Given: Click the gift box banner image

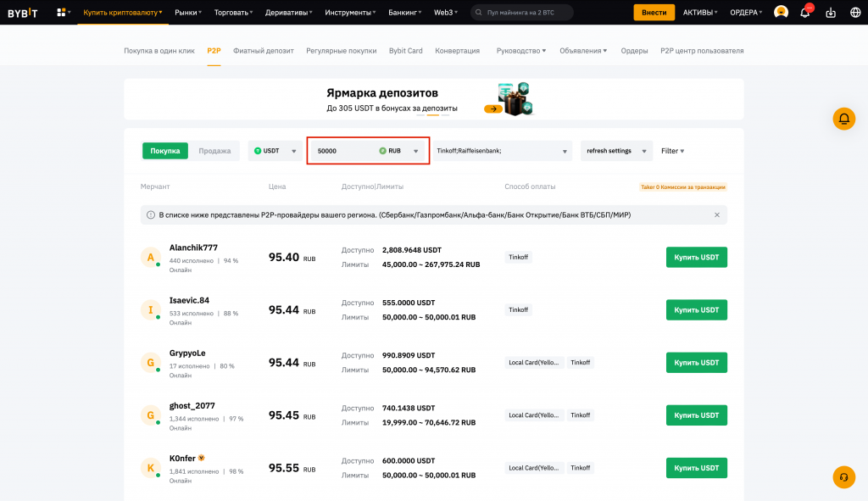Looking at the screenshot, I should (x=515, y=99).
